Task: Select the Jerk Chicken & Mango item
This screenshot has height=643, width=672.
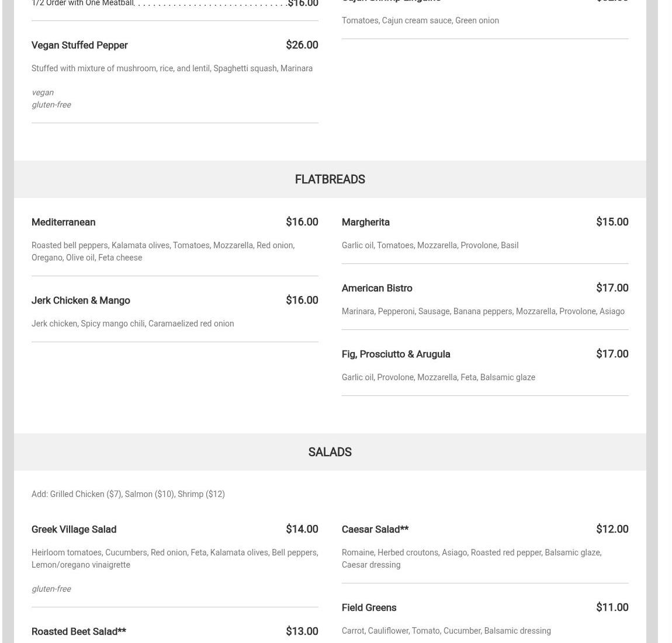Action: point(81,300)
